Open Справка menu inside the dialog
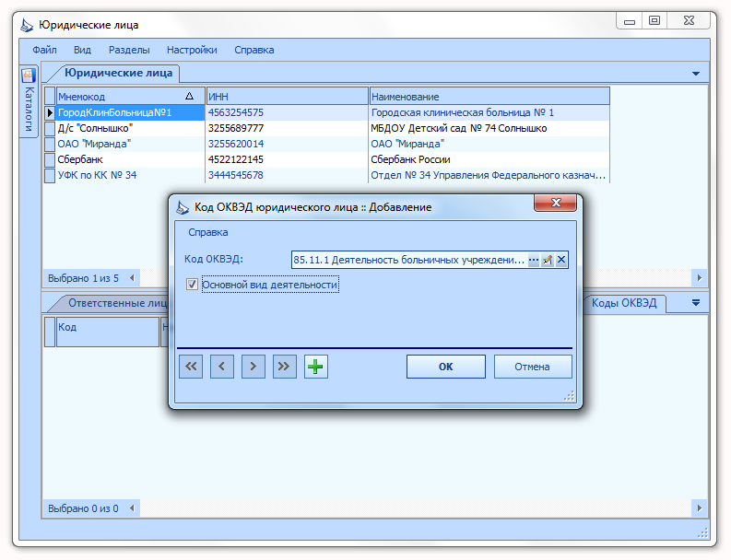 [x=208, y=232]
